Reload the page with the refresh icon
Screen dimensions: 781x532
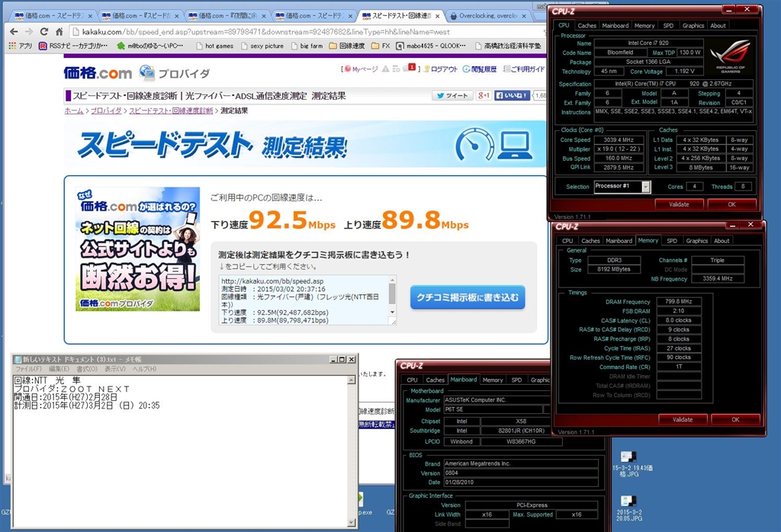tap(43, 32)
